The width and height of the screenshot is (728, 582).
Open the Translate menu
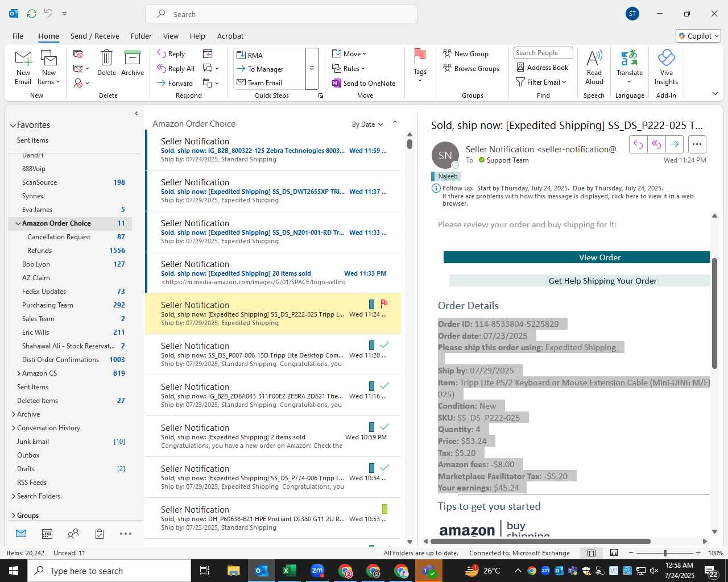630,66
